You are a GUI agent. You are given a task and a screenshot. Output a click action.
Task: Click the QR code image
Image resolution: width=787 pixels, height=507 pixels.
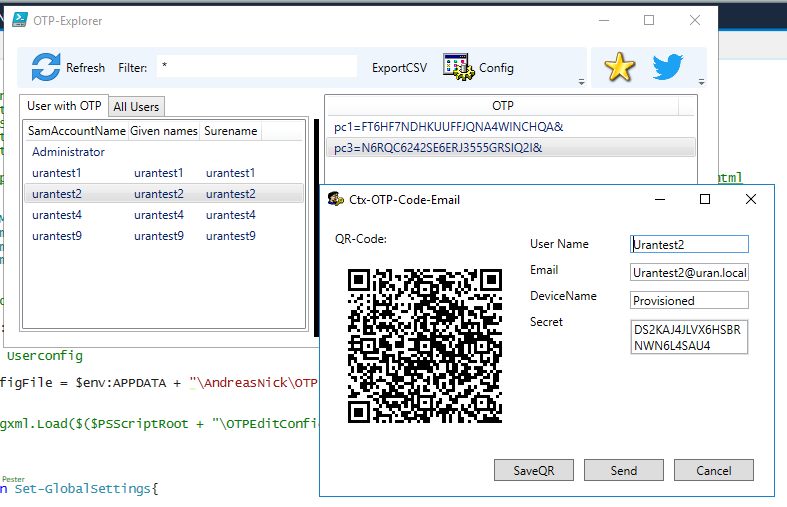(425, 346)
